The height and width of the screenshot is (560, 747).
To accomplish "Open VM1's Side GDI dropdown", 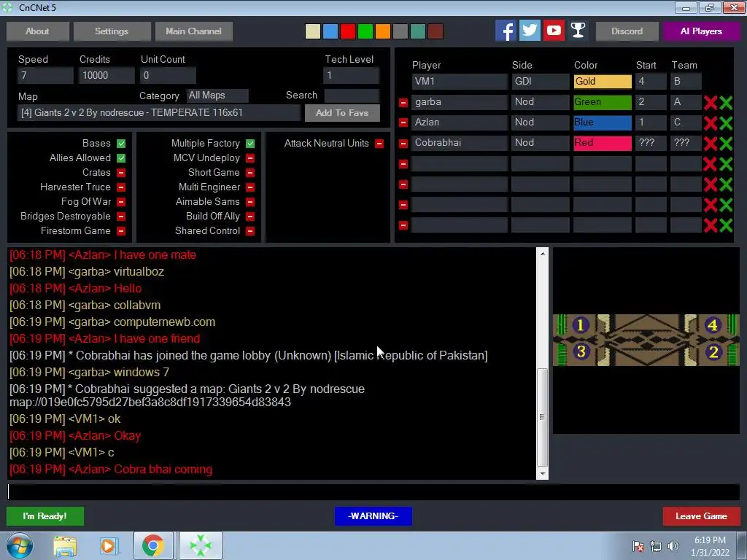I will pos(541,82).
